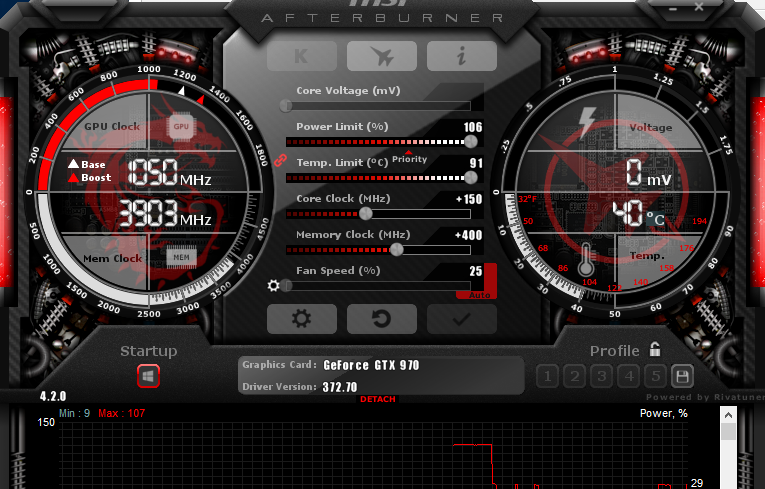Click the monitoring graph scrollbar thumb
765x489 pixels.
point(728,431)
